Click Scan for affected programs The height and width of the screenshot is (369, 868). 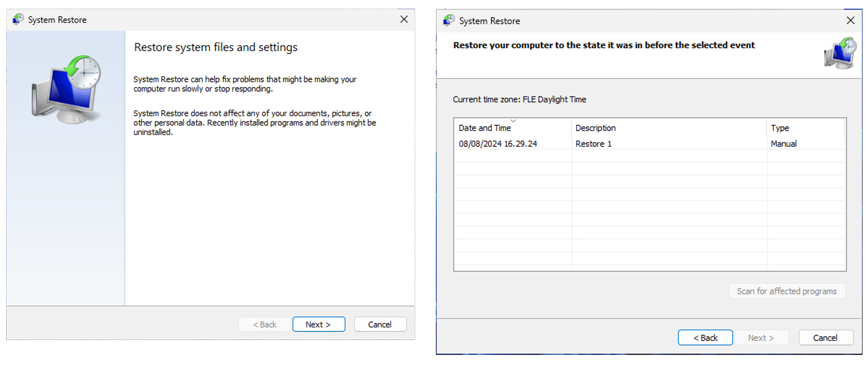coord(786,291)
